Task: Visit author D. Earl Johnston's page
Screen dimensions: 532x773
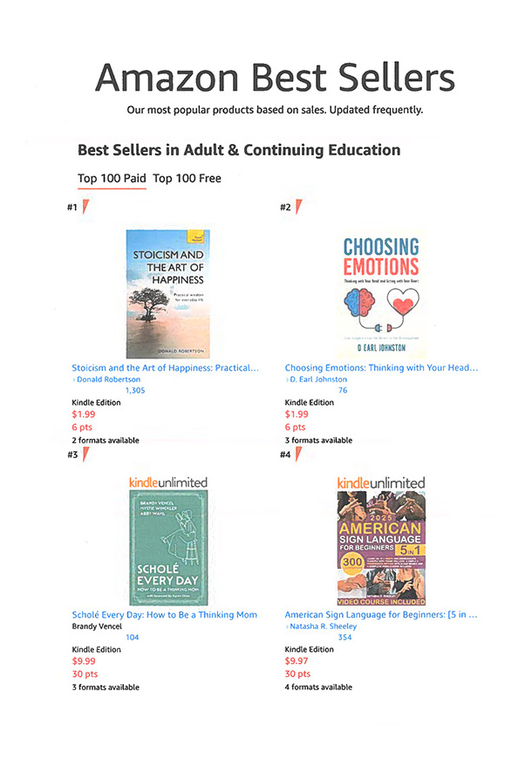Action: (x=318, y=380)
